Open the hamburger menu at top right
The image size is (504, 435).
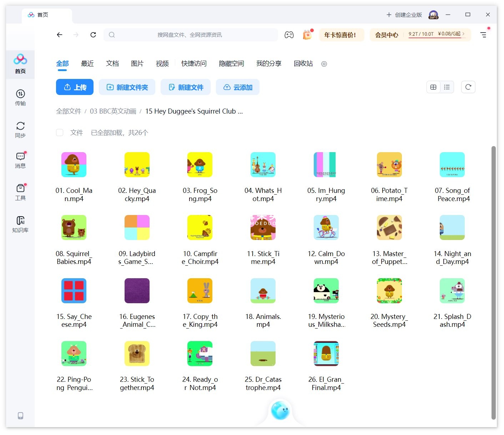tap(484, 35)
